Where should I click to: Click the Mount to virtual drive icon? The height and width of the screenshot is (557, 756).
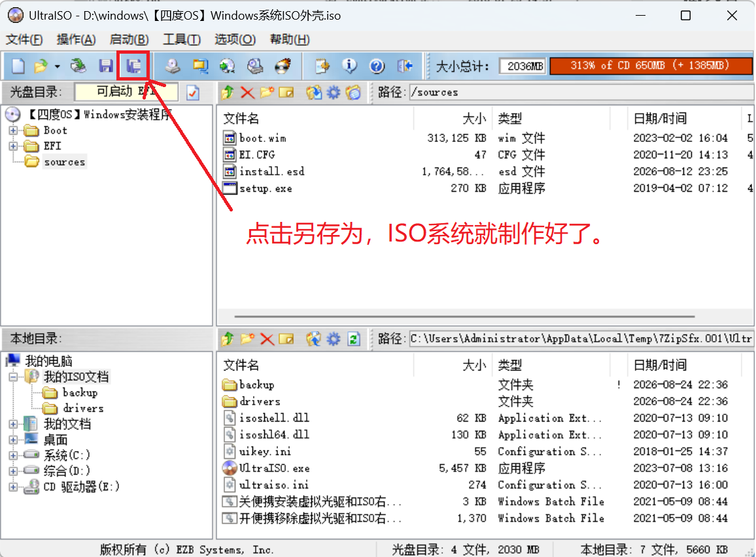(x=255, y=65)
